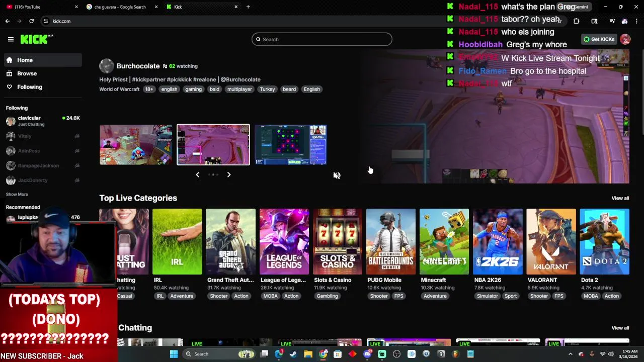
Task: Open Browse in sidebar
Action: coord(43,73)
